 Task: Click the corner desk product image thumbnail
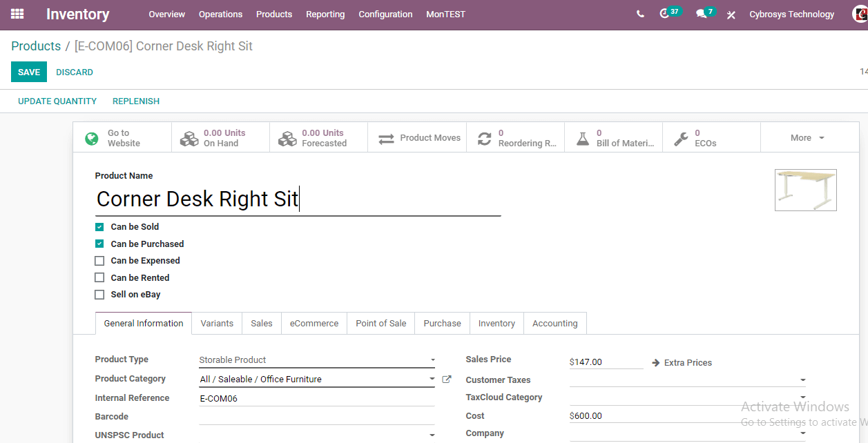[x=806, y=190]
